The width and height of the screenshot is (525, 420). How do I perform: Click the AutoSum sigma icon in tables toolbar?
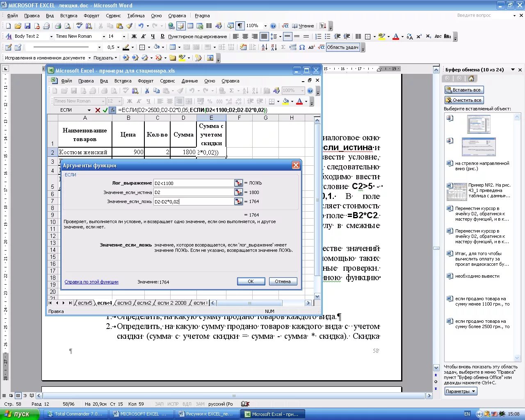click(283, 47)
